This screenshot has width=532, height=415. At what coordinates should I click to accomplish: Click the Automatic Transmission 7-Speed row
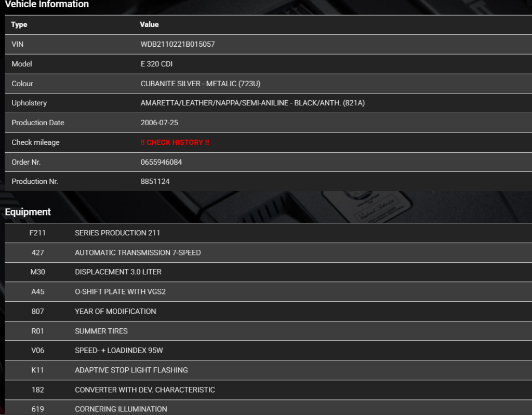click(x=138, y=253)
